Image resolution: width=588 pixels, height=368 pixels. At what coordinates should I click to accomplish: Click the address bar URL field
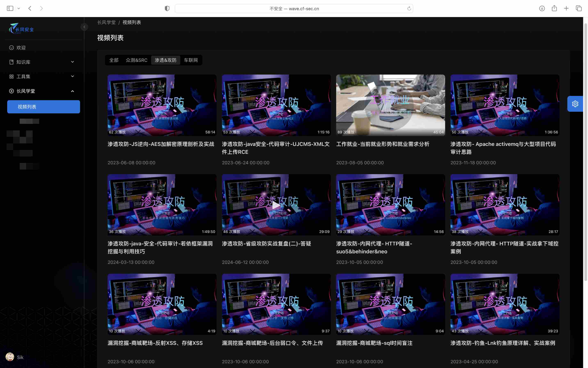point(294,8)
